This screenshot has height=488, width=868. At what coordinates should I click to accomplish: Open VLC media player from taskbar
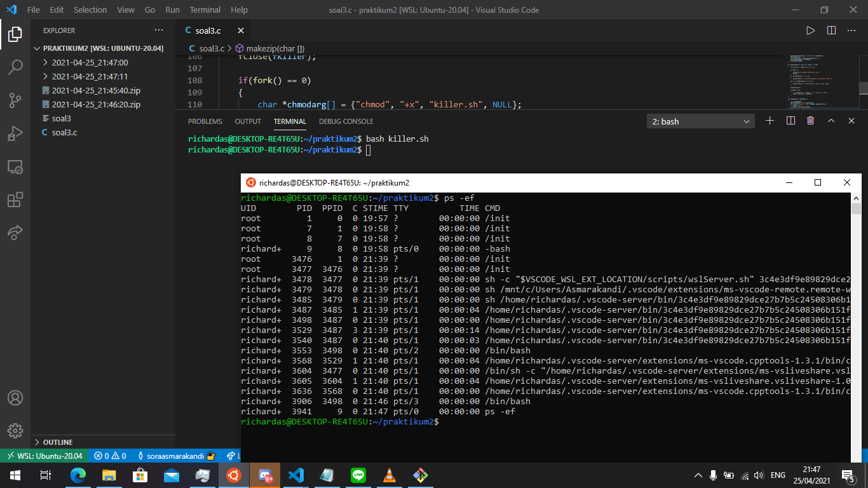389,475
